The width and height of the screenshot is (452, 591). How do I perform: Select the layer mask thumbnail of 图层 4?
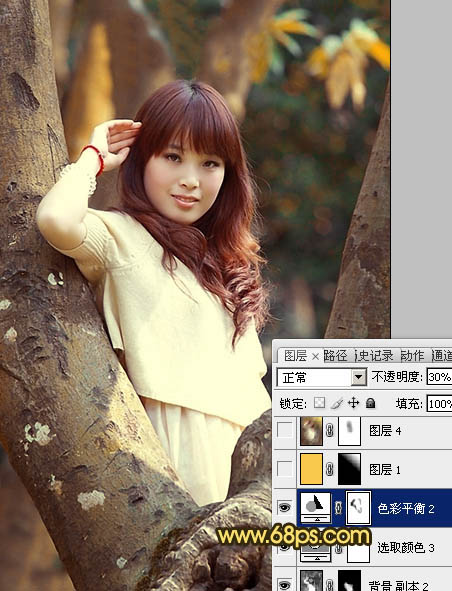[x=349, y=430]
